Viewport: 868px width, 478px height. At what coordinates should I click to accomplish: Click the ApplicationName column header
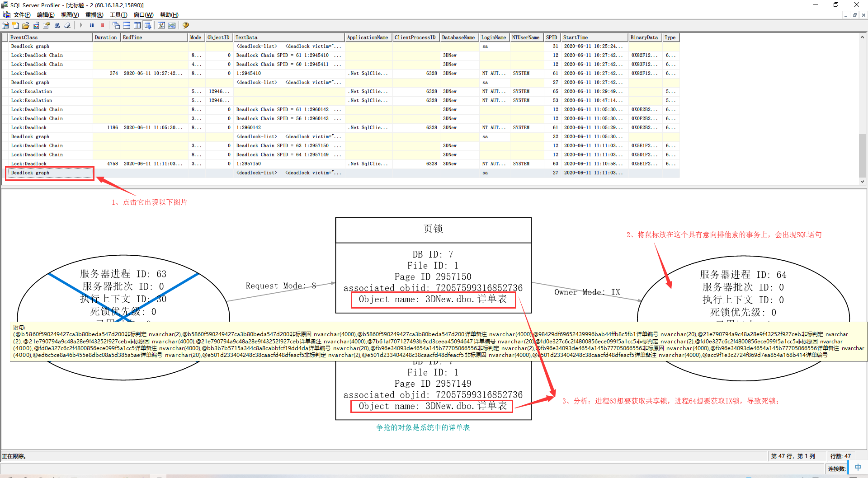point(368,37)
